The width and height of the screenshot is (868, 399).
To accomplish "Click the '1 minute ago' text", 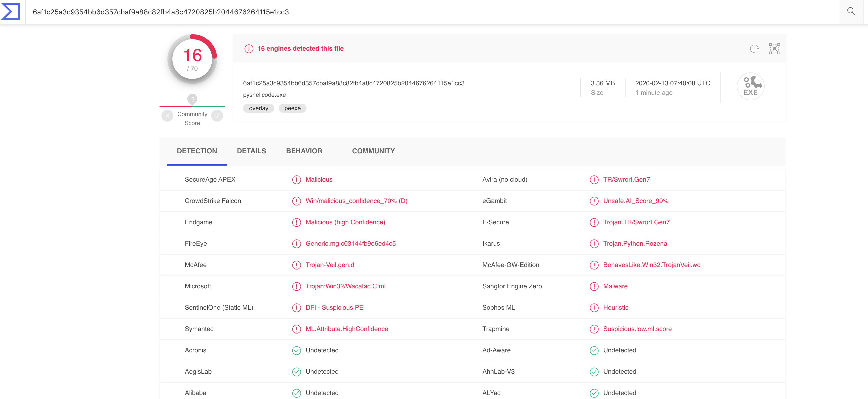I will pos(654,93).
